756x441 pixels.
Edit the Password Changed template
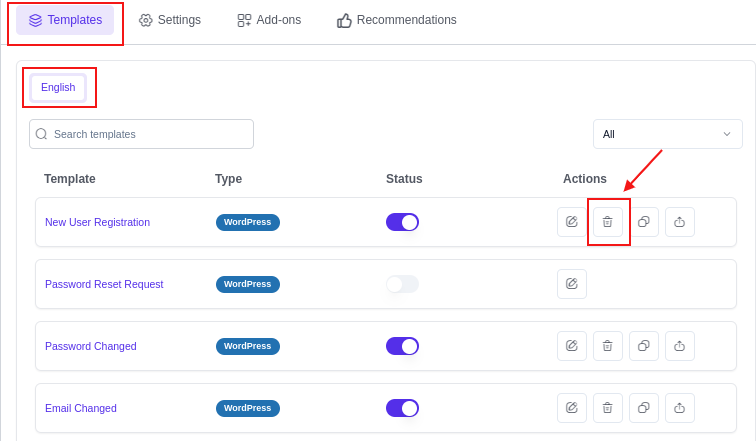click(x=572, y=346)
